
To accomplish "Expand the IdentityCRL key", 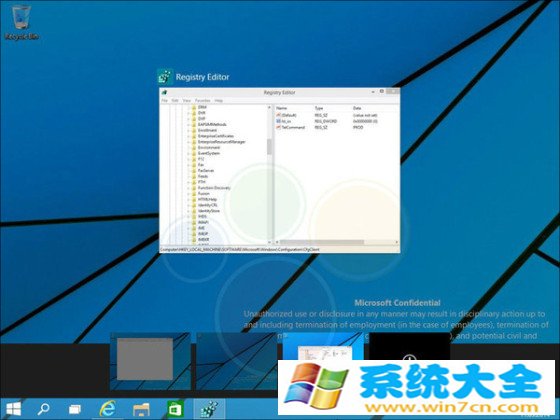I will (x=189, y=205).
